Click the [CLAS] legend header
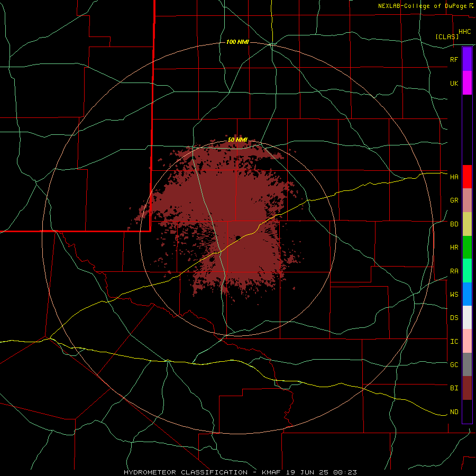 click(x=447, y=37)
